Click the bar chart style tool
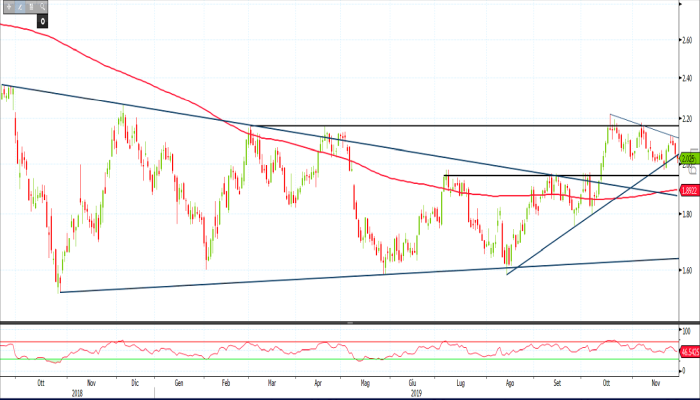700x400 pixels. (29, 6)
